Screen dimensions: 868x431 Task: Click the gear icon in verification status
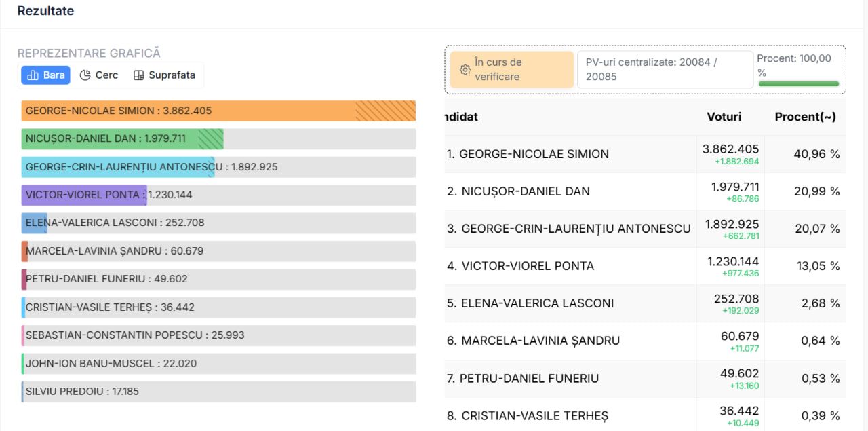click(465, 70)
